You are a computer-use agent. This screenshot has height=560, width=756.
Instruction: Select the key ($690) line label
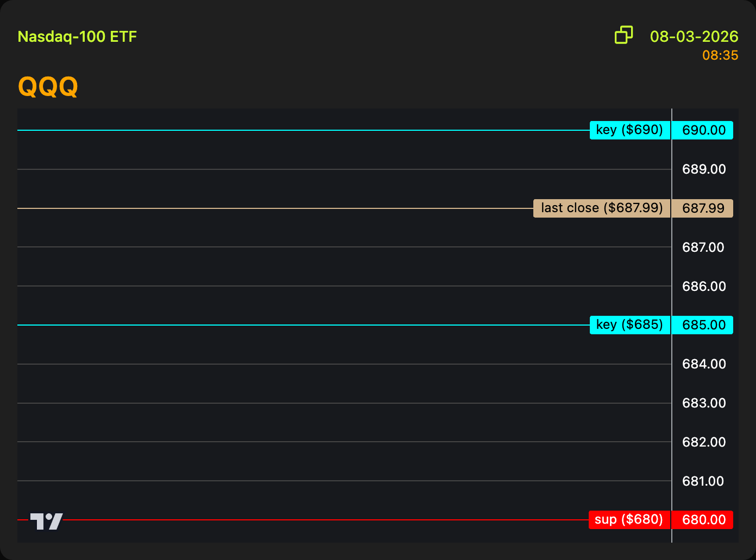[x=630, y=130]
